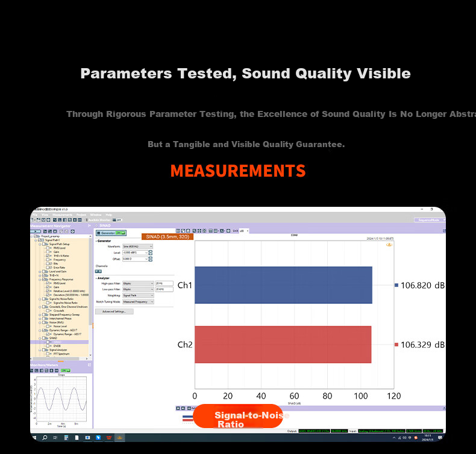Check the Crosstalk result checkbox
The image size is (476, 454).
click(x=48, y=311)
